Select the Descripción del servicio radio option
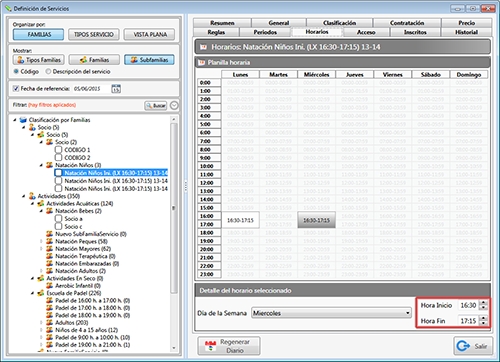Screen dimensions: 500x362 click(48, 71)
